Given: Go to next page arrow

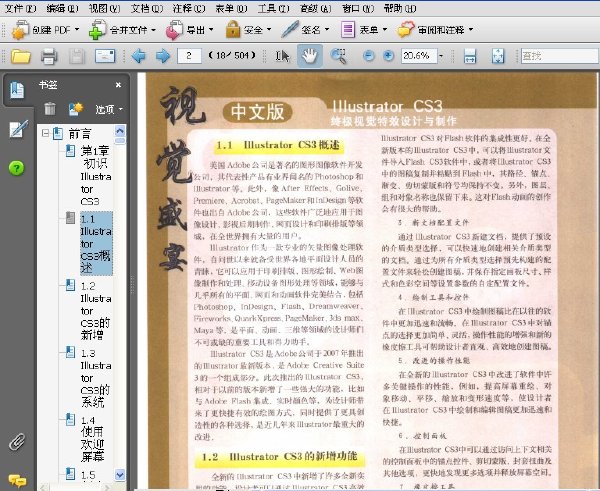Looking at the screenshot, I should click(x=163, y=56).
